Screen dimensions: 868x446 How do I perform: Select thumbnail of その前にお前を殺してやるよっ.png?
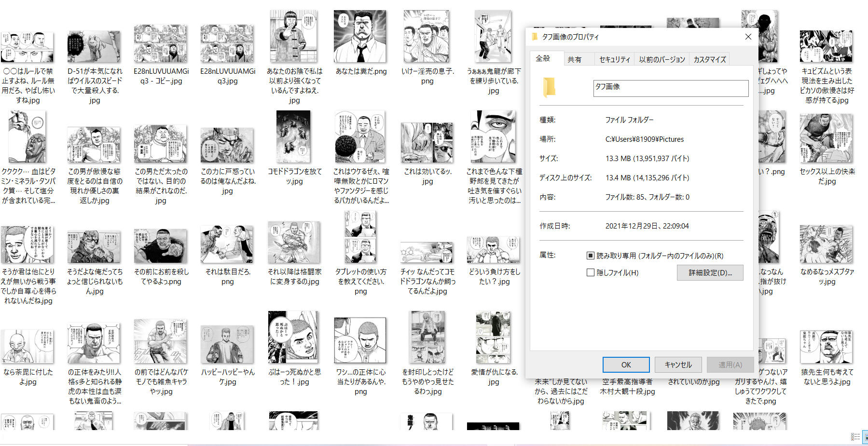161,246
